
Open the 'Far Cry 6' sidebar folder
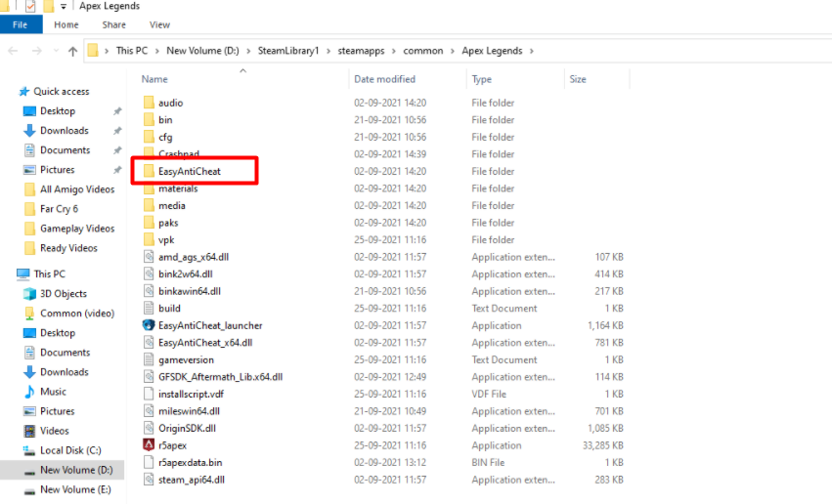click(x=59, y=209)
